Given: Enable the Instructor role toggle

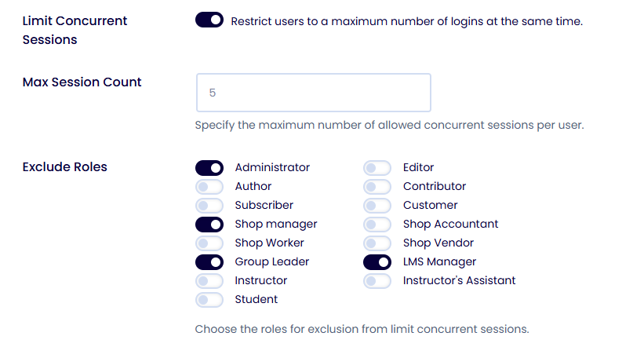Looking at the screenshot, I should [x=209, y=280].
